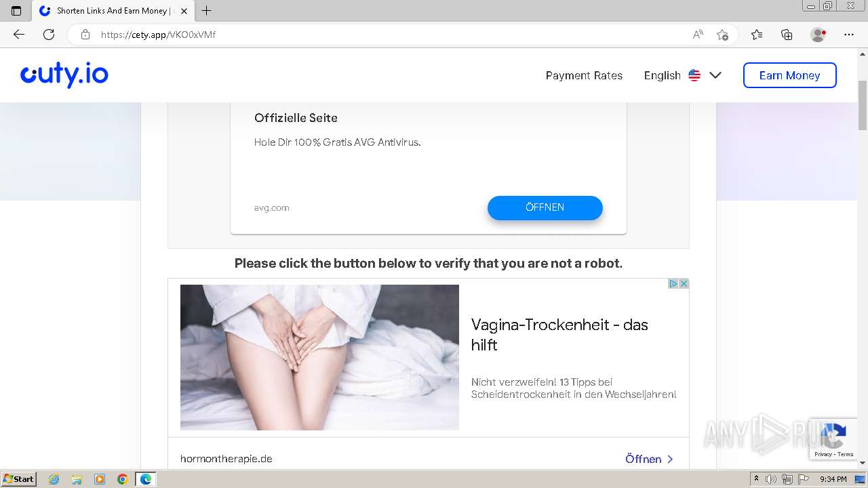The height and width of the screenshot is (488, 868).
Task: Open the Windows Start menu
Action: tap(18, 479)
